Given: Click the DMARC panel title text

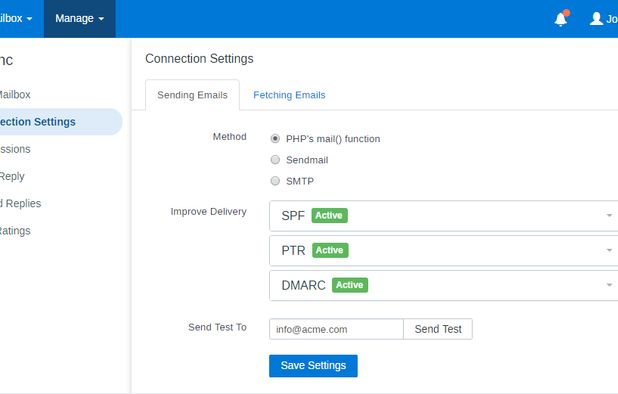Looking at the screenshot, I should [x=303, y=285].
